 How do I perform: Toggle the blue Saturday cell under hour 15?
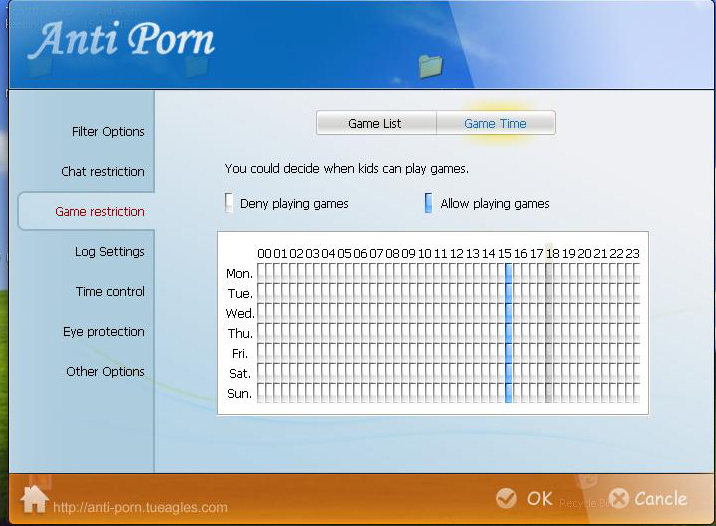pyautogui.click(x=509, y=373)
